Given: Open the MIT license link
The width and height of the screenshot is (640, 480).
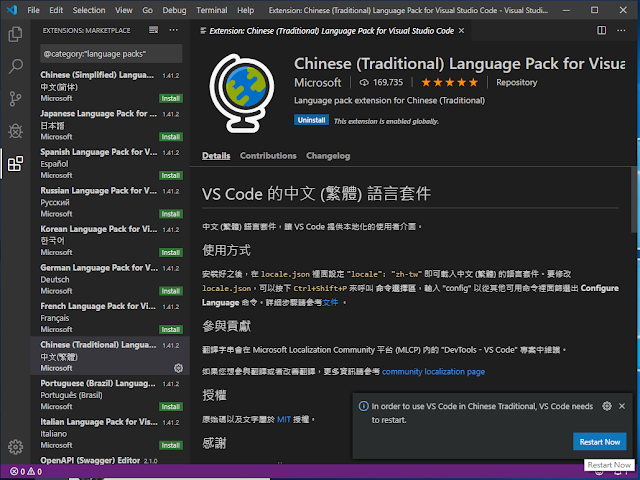Looking at the screenshot, I should pos(284,419).
